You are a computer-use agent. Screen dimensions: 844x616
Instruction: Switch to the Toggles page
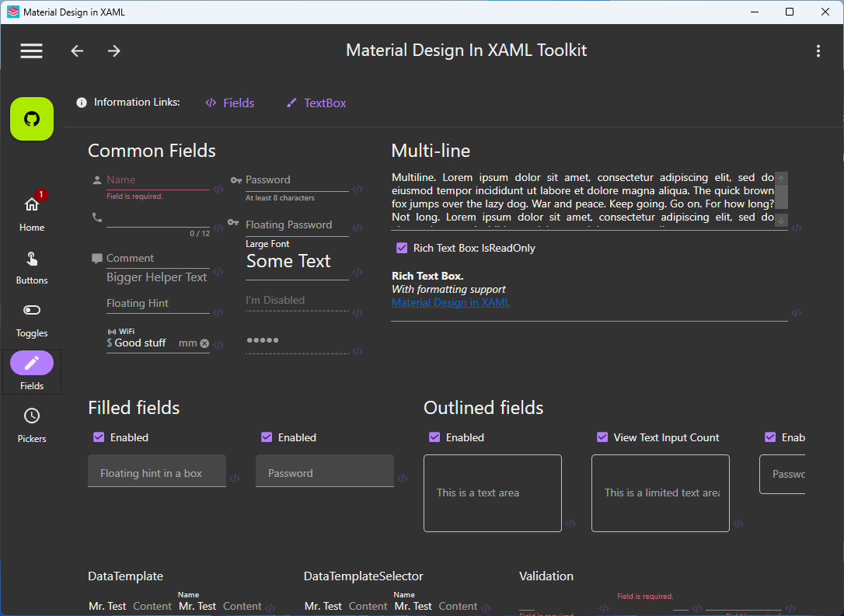(32, 320)
